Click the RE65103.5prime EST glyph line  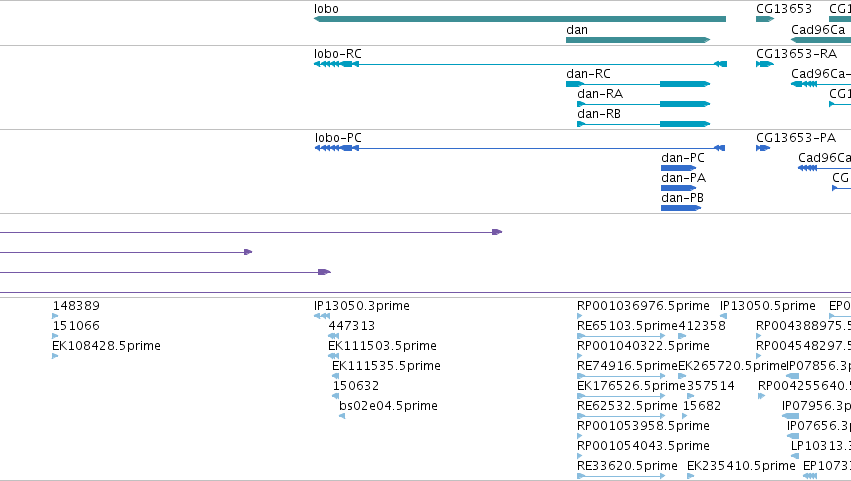pos(621,336)
